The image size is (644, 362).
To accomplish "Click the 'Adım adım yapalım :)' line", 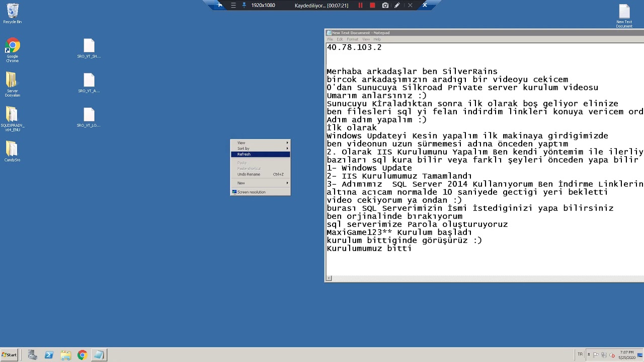I will (x=377, y=120).
